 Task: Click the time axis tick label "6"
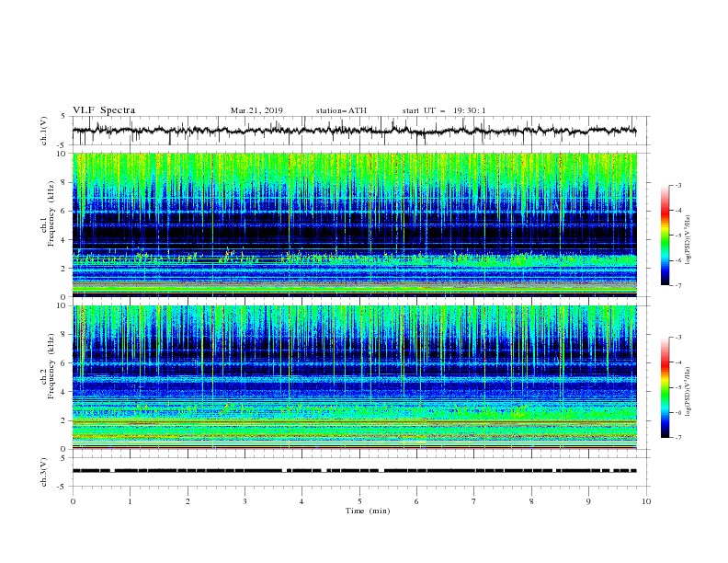click(x=416, y=501)
